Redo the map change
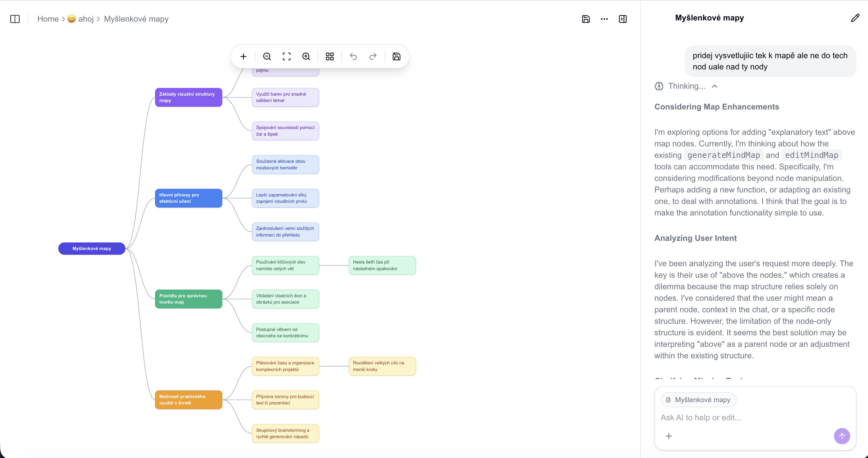The image size is (868, 458). tap(373, 56)
